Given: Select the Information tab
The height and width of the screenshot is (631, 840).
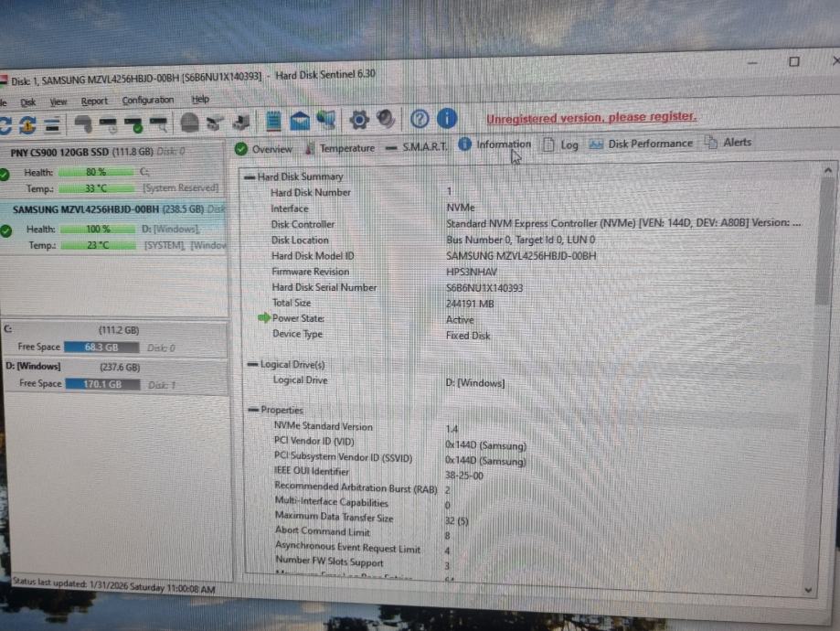Looking at the screenshot, I should point(494,144).
